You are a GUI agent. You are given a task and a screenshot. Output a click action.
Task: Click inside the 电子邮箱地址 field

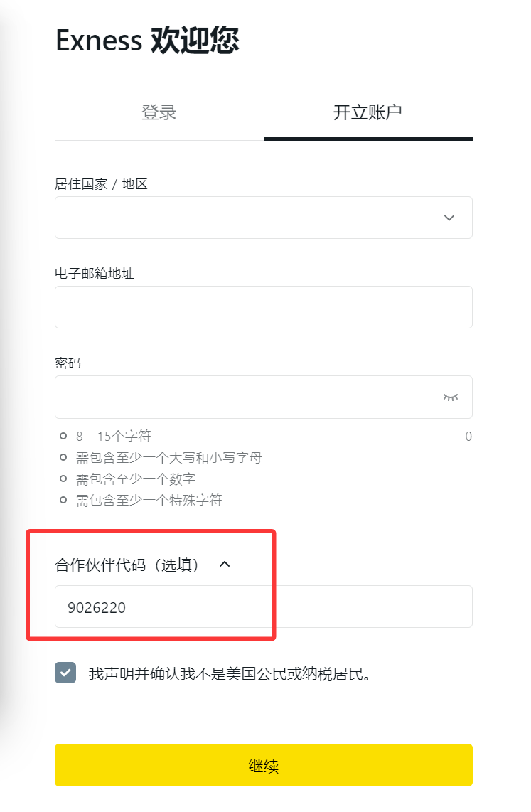pos(263,307)
